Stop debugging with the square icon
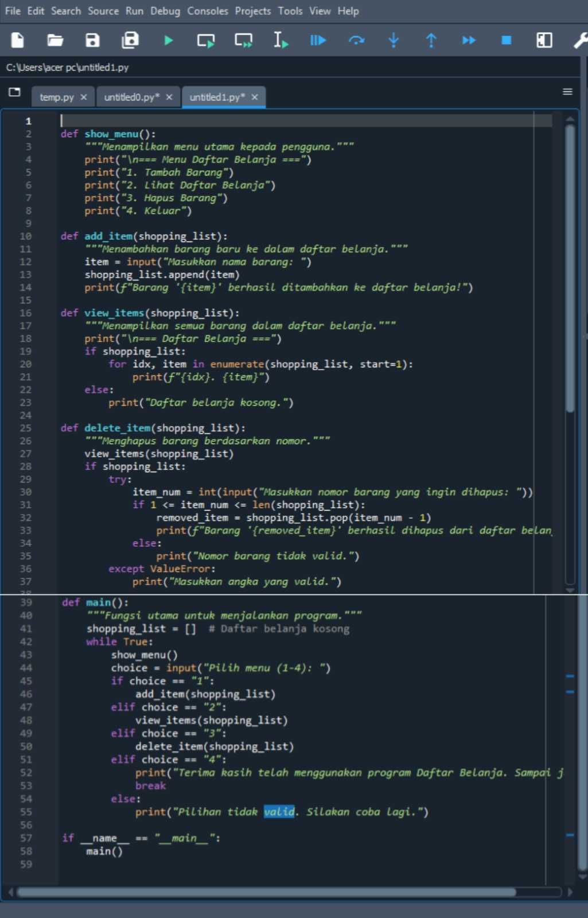The image size is (588, 918). click(x=506, y=40)
